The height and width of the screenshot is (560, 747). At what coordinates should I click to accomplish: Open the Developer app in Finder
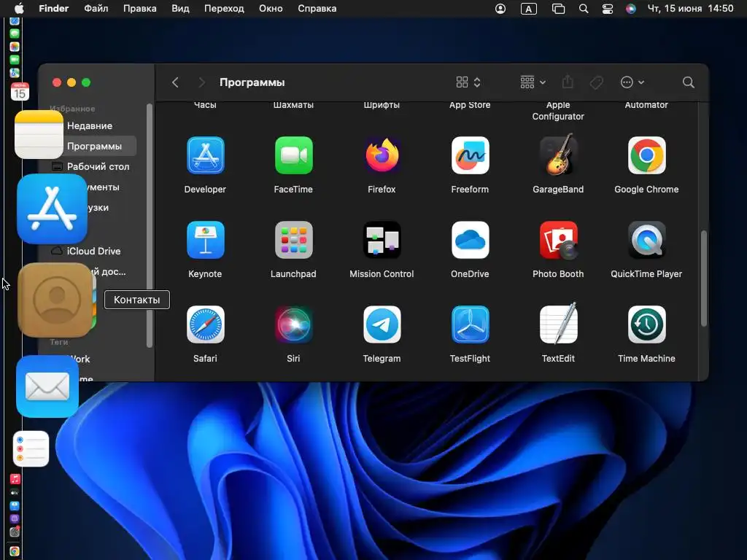tap(205, 155)
